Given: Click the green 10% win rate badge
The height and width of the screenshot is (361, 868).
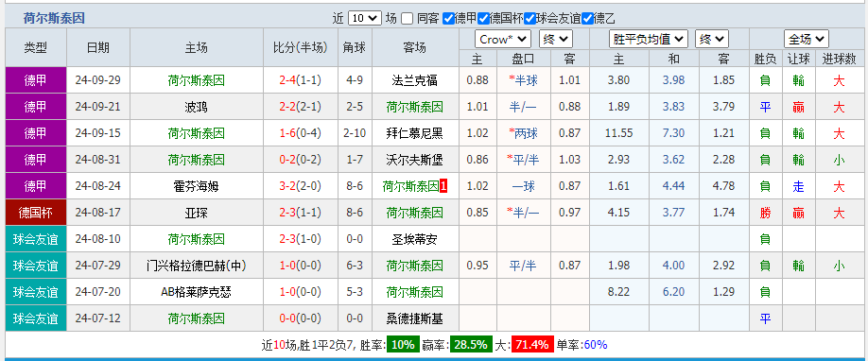Looking at the screenshot, I should point(403,345).
